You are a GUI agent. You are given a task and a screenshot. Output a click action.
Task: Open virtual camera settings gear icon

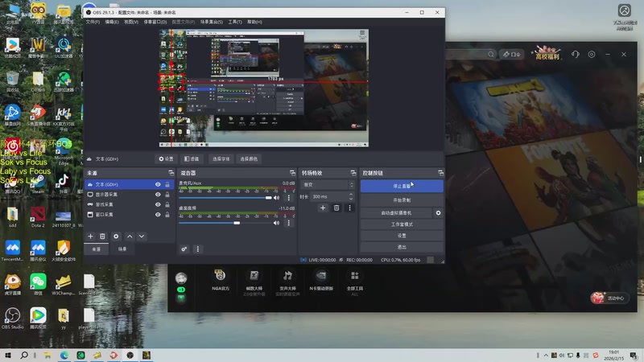point(438,213)
